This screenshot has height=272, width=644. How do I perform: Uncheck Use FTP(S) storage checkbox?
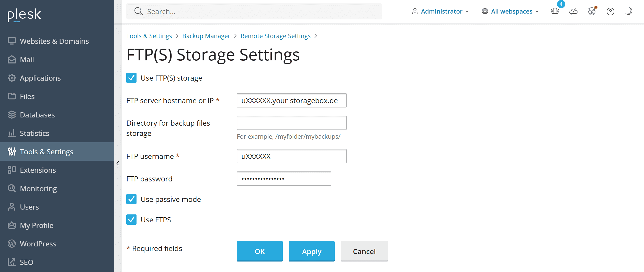tap(131, 78)
